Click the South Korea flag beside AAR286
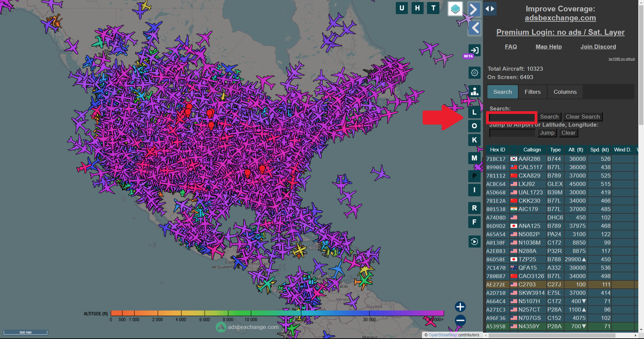Viewport: 644px width, 339px height. point(514,159)
